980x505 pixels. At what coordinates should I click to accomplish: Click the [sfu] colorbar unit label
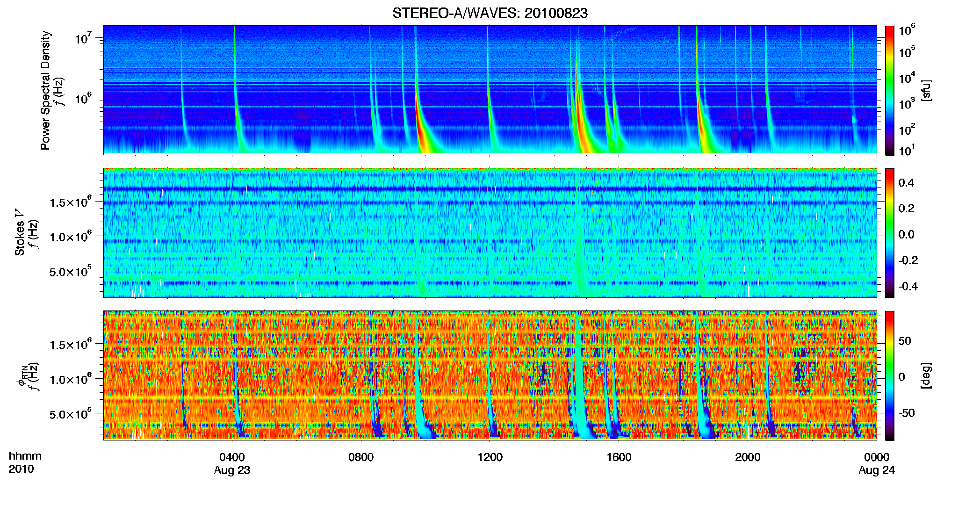pos(926,90)
